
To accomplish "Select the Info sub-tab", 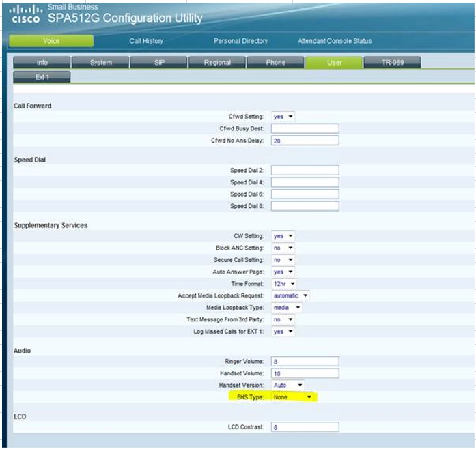I will pos(42,63).
